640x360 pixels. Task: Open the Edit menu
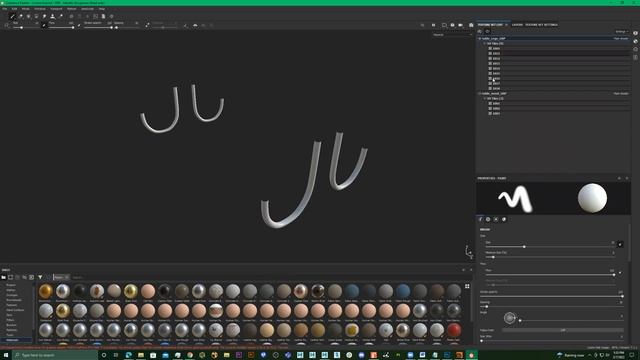point(14,9)
